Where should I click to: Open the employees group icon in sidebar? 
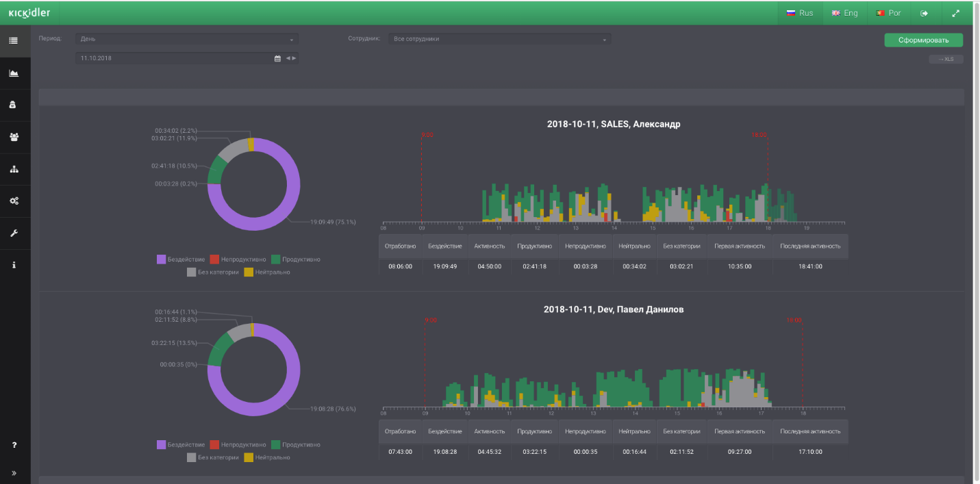14,137
